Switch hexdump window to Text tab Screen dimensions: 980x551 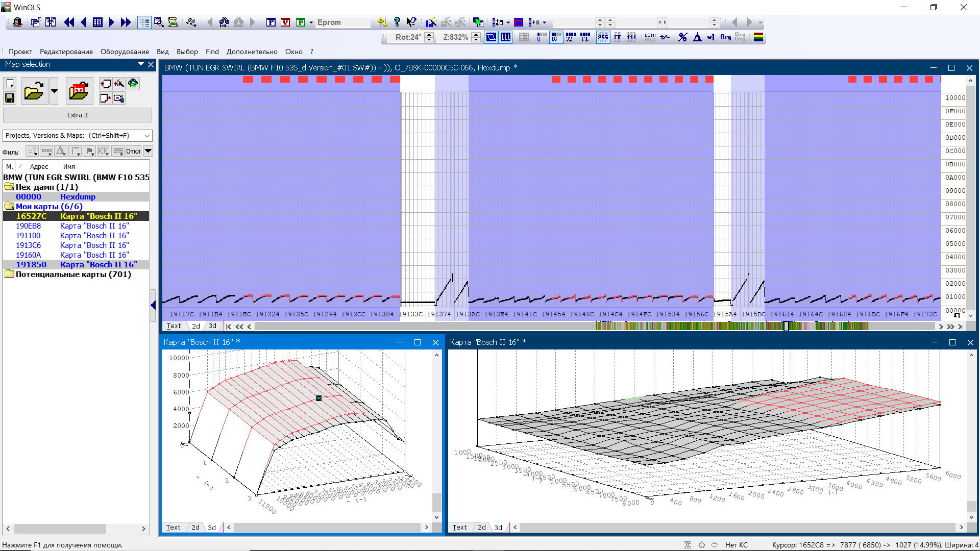(x=174, y=326)
